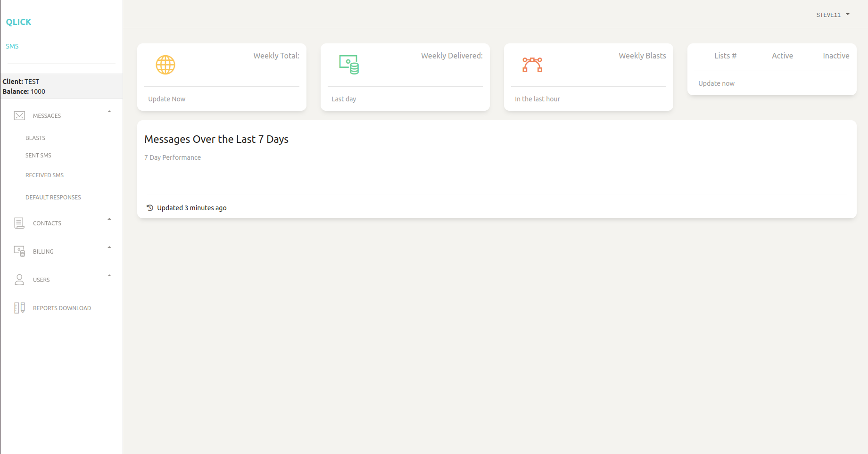Expand the Billing menu caret
This screenshot has width=868, height=454.
tap(109, 248)
